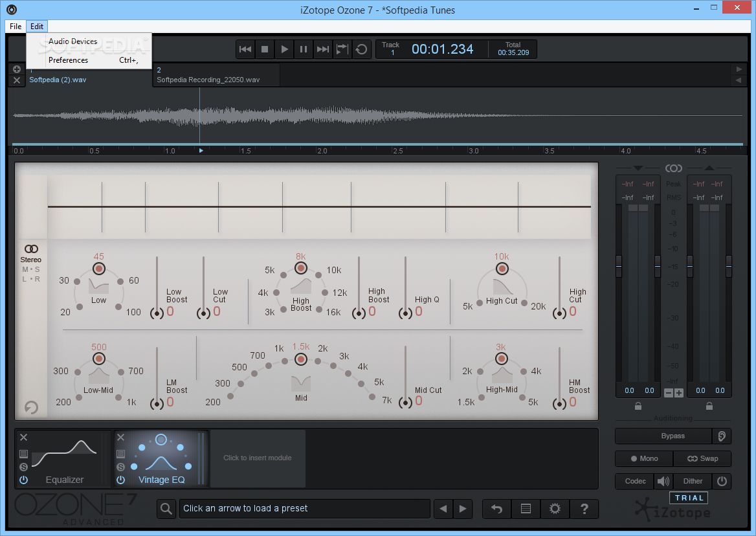Click the plus meter zoom button
Screen dimensions: 756x536
679,393
